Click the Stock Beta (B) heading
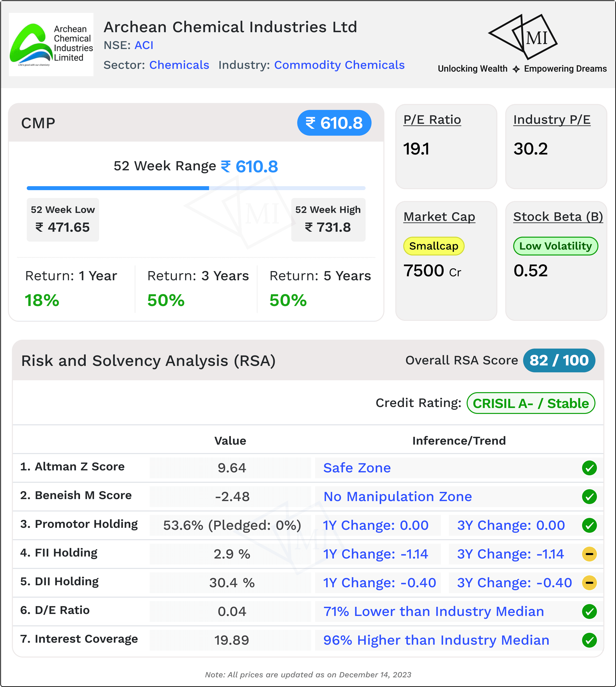 [x=558, y=217]
